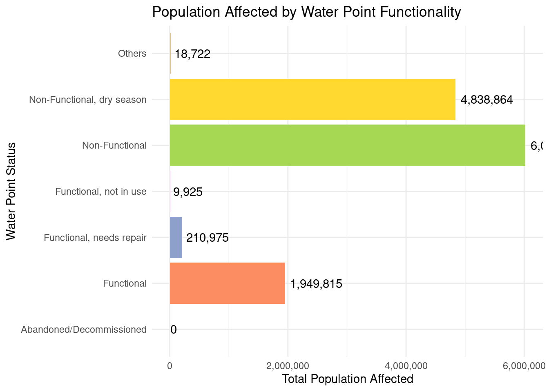This screenshot has width=549, height=392.
Task: Click the "Total Population Affected" axis title
Action: [348, 379]
